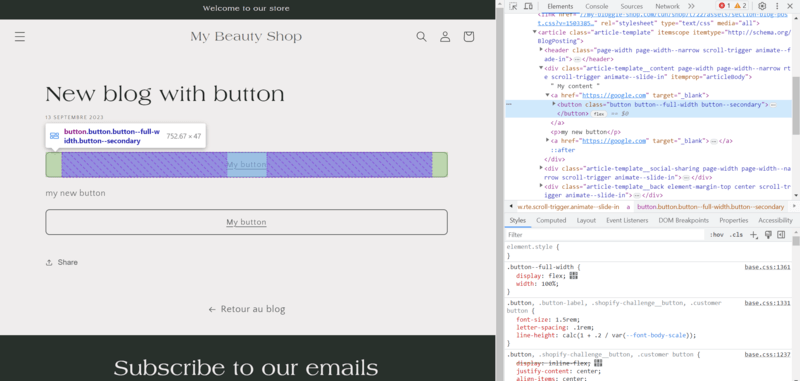Open the account profile icon
The width and height of the screenshot is (800, 381).
pyautogui.click(x=445, y=37)
